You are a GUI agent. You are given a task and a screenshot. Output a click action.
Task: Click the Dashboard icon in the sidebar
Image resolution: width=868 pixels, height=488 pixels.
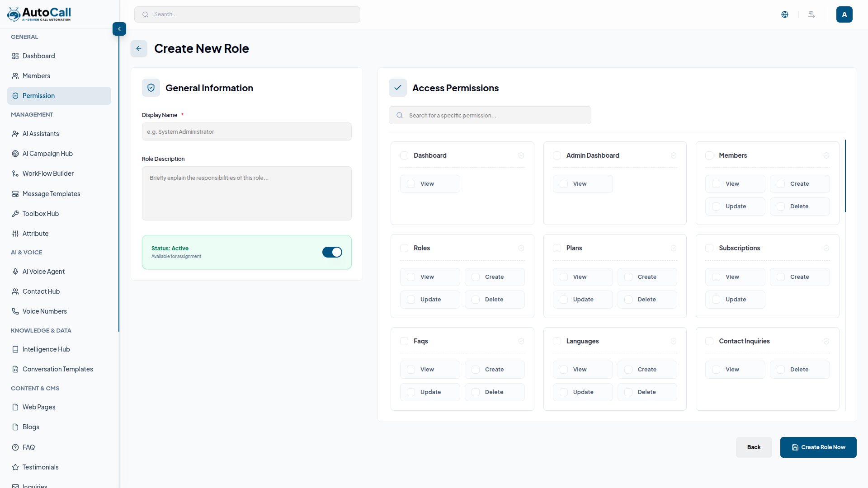coord(15,56)
